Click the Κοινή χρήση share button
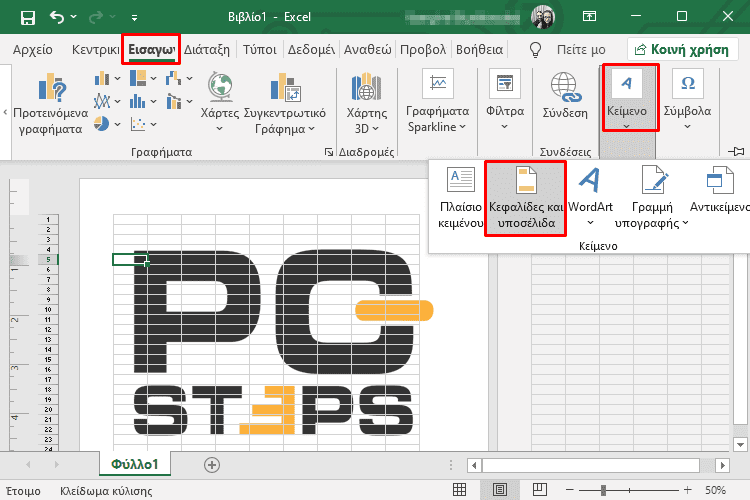This screenshot has height=500, width=750. click(x=682, y=50)
